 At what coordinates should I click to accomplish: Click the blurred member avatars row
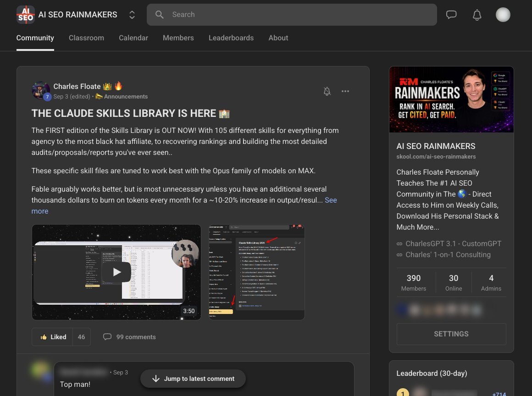(440, 310)
